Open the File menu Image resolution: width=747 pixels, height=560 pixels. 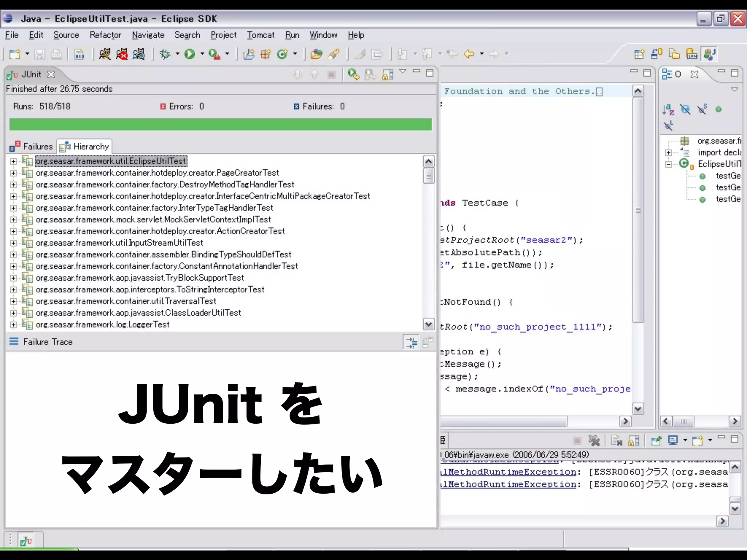12,35
